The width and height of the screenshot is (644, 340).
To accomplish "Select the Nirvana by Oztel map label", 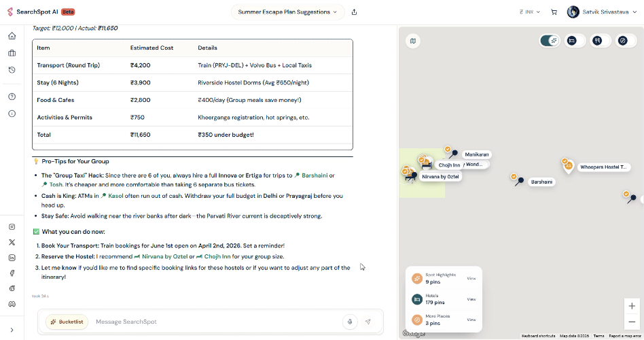I will [440, 176].
